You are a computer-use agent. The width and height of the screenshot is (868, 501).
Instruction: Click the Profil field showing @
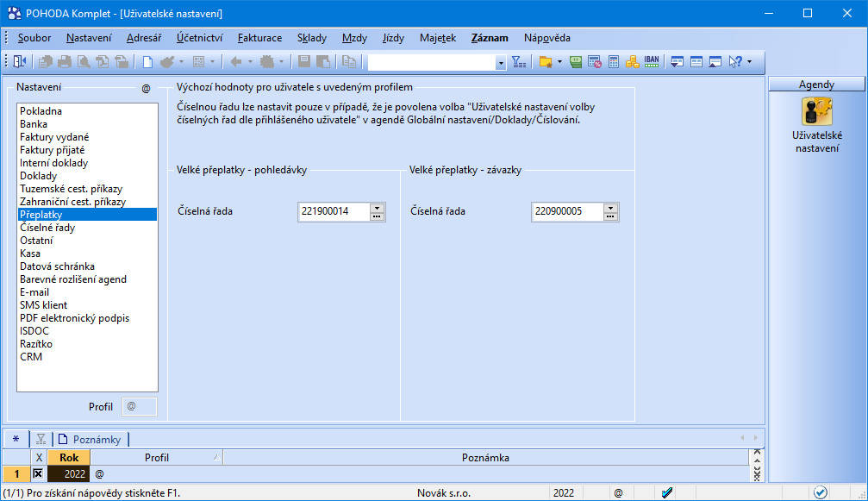pyautogui.click(x=139, y=406)
